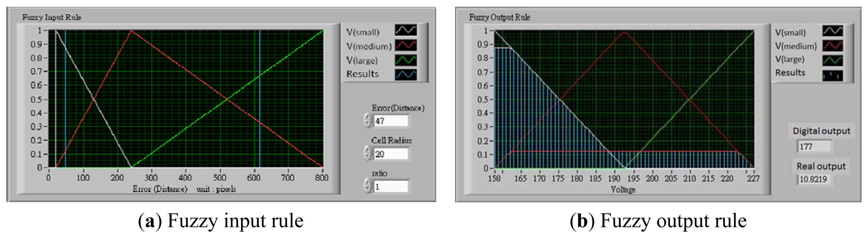Click V(medium) red plot icon in input legend
Screen dimensions: 868x238
[405, 45]
